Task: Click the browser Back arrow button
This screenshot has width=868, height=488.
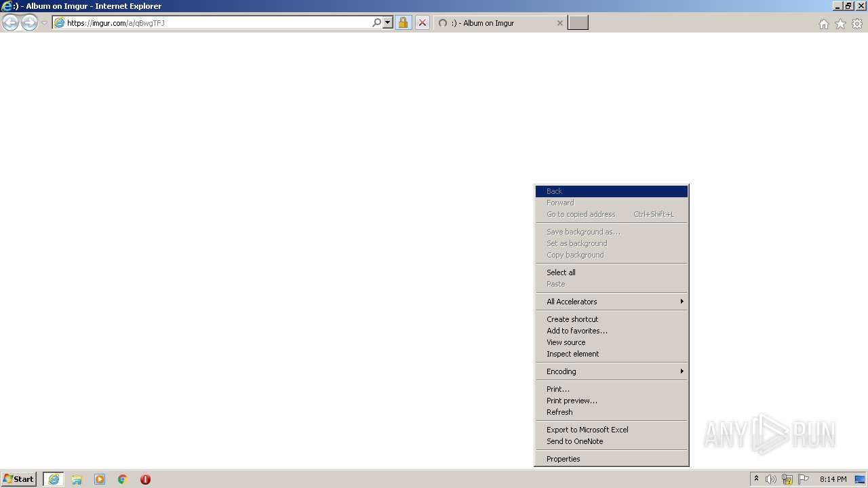Action: pos(11,23)
